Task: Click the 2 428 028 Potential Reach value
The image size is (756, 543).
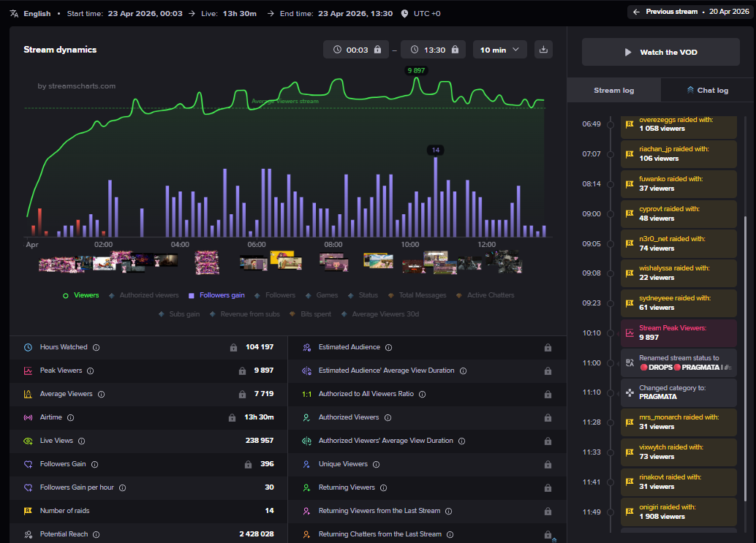Action: (x=257, y=534)
